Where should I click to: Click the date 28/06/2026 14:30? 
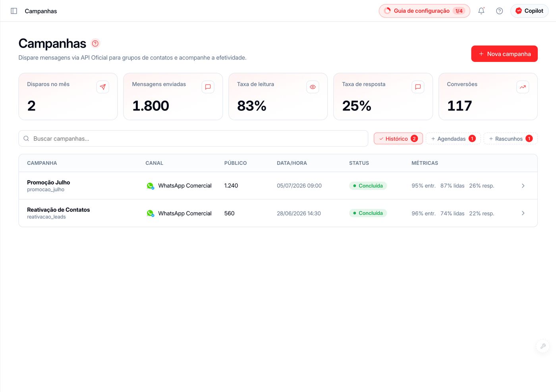coord(299,213)
